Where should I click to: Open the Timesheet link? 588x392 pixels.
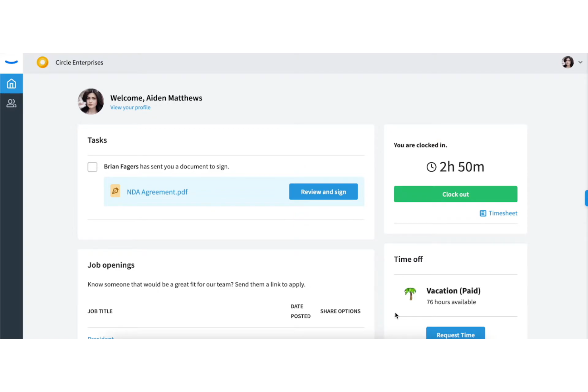pyautogui.click(x=503, y=213)
